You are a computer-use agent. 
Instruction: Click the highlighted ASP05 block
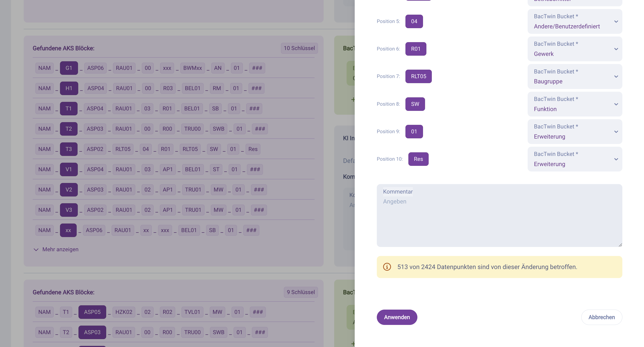coord(92,312)
